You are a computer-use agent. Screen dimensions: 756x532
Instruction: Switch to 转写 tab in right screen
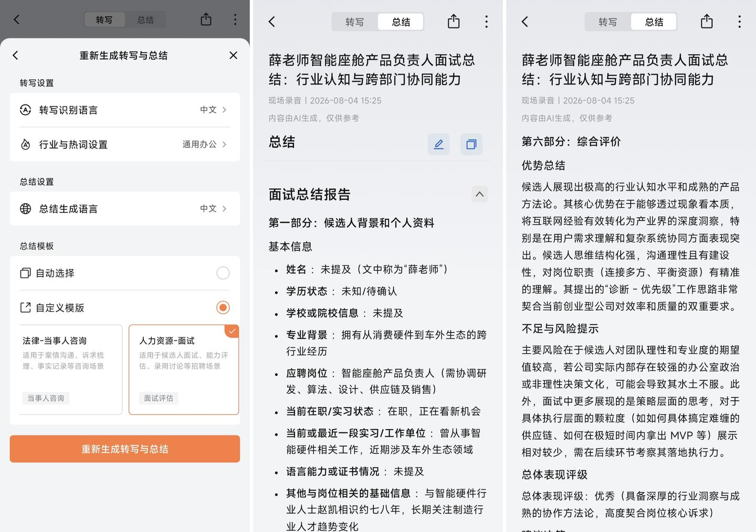[x=607, y=22]
